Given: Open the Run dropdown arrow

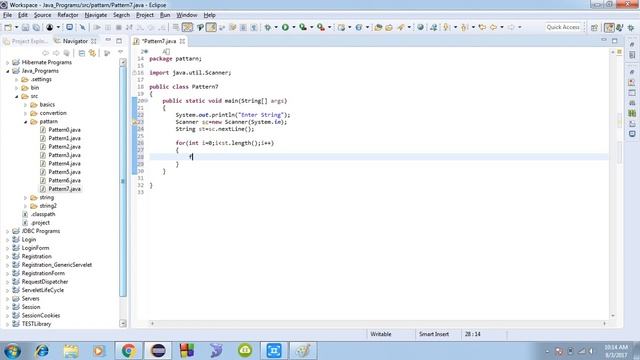Looking at the screenshot, I should 293,27.
